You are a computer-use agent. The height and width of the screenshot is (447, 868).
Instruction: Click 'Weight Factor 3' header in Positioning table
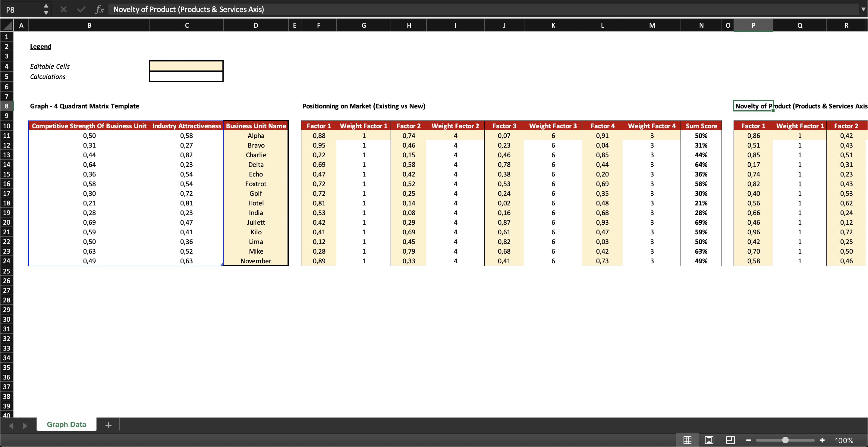[x=553, y=126]
